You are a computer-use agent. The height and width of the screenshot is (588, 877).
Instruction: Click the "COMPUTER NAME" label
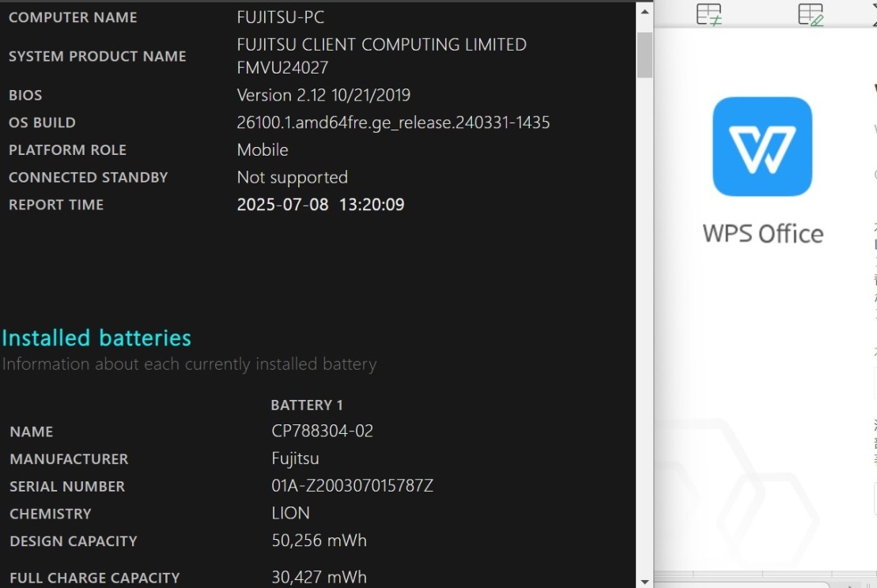point(73,17)
